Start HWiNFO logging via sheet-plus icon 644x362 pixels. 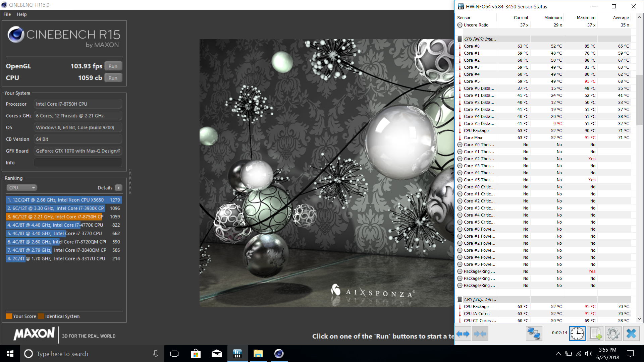click(x=595, y=334)
